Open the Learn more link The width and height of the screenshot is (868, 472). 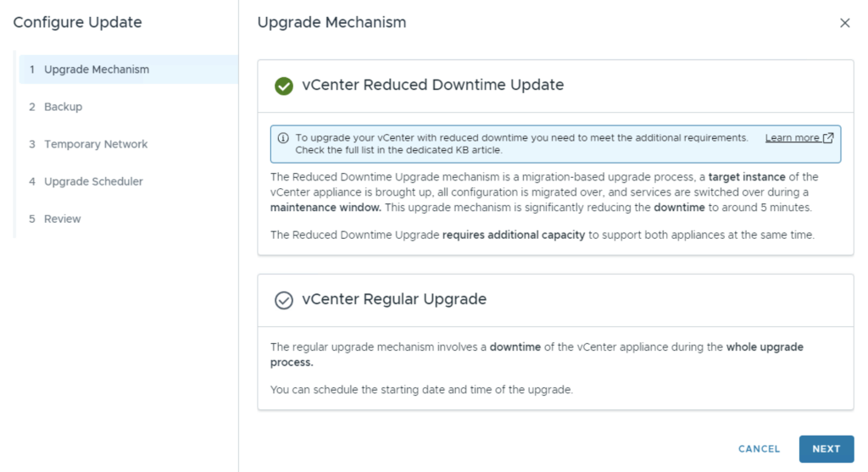792,137
